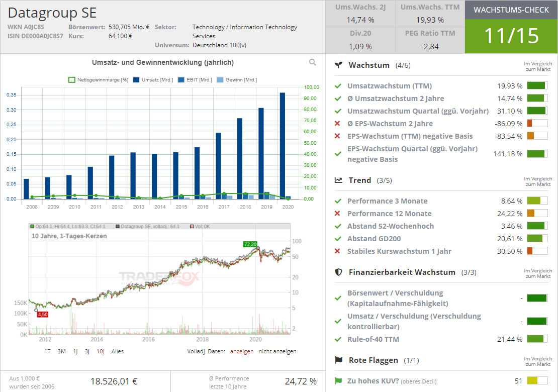558x392 pixels.
Task: Click the Rote Flaggen black flag icon
Action: [x=338, y=360]
